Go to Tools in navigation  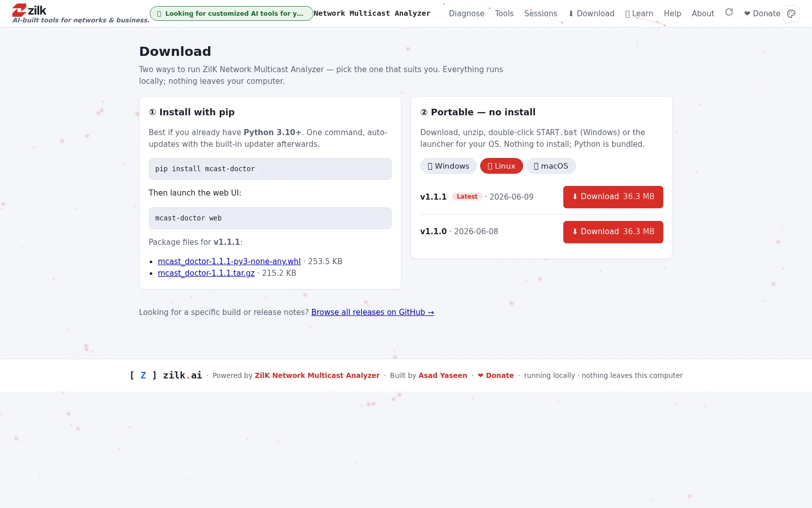tap(504, 14)
